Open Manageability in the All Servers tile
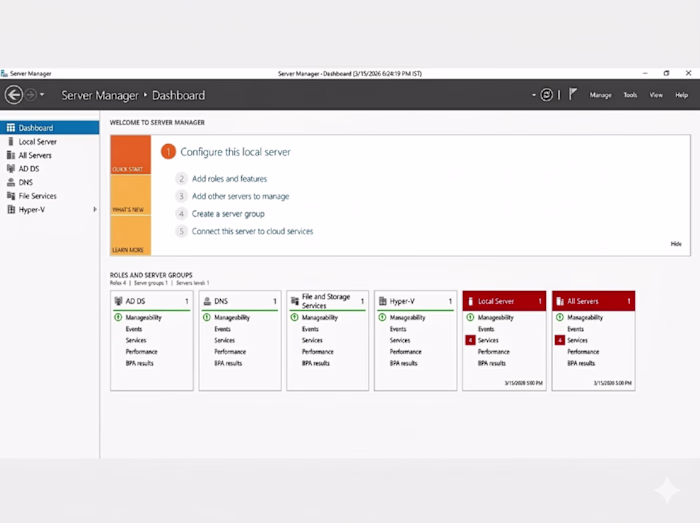Screen dimensions: 700x523 click(585, 317)
